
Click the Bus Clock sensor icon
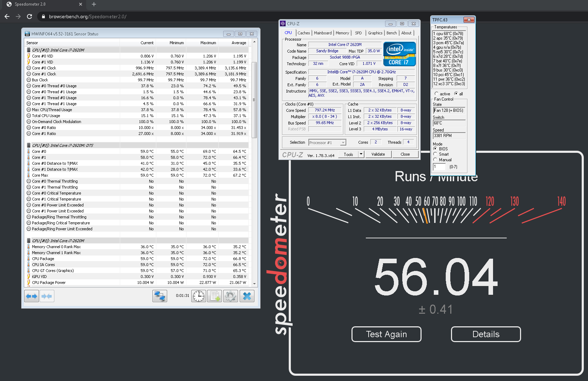click(29, 80)
